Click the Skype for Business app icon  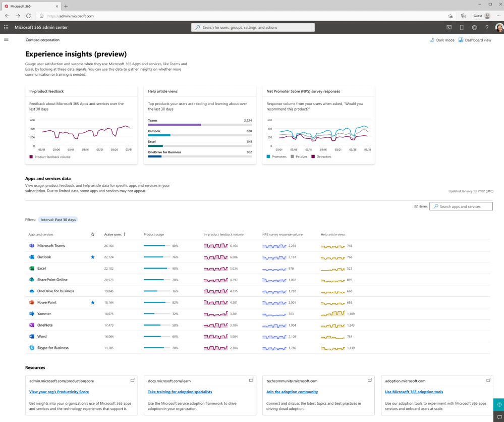coord(32,348)
